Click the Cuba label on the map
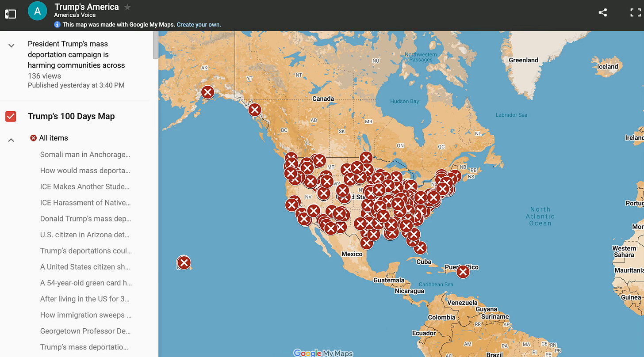The height and width of the screenshot is (357, 644). pyautogui.click(x=424, y=262)
